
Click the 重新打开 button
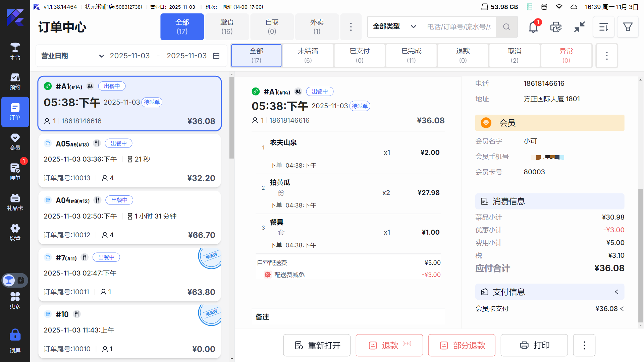[317, 345]
